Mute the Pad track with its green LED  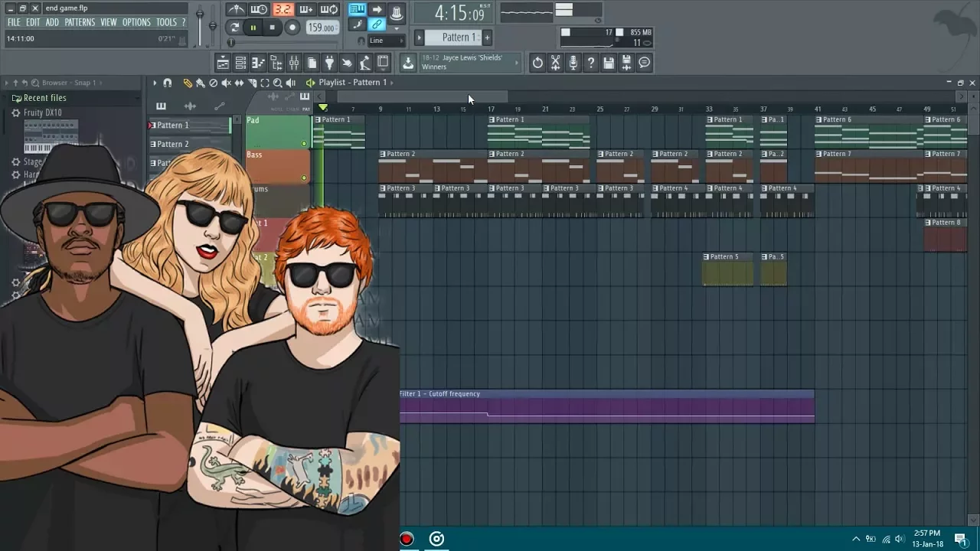[304, 144]
